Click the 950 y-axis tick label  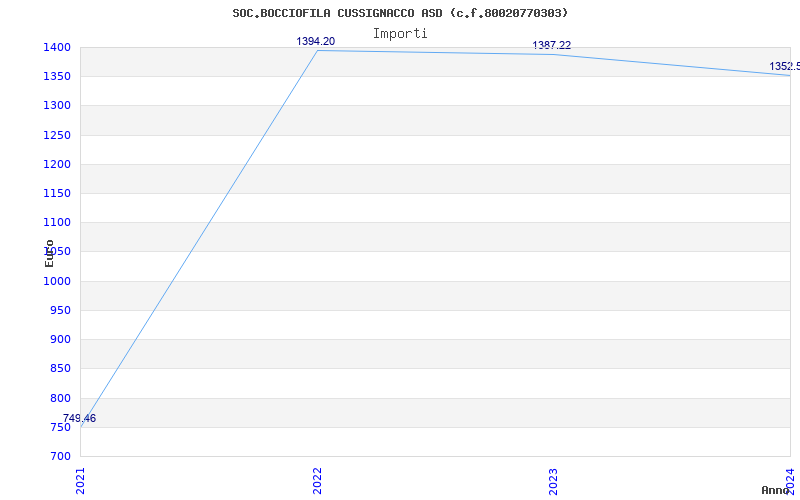pyautogui.click(x=60, y=310)
